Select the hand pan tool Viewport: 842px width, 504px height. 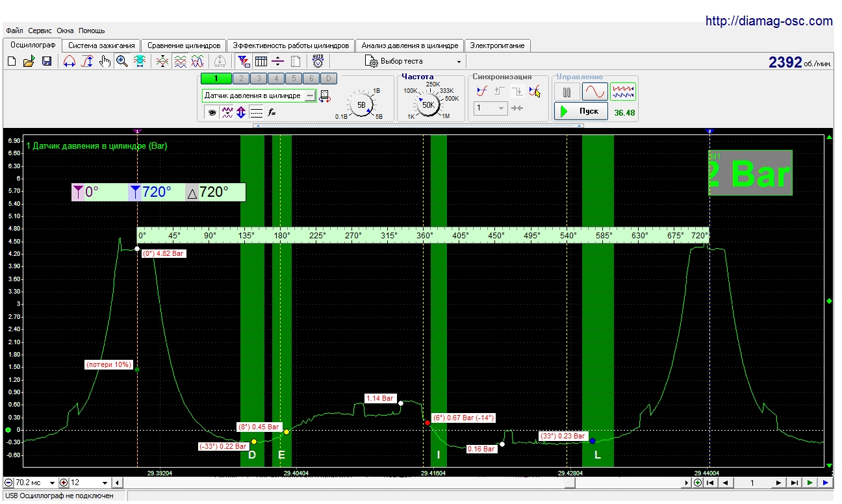point(105,61)
